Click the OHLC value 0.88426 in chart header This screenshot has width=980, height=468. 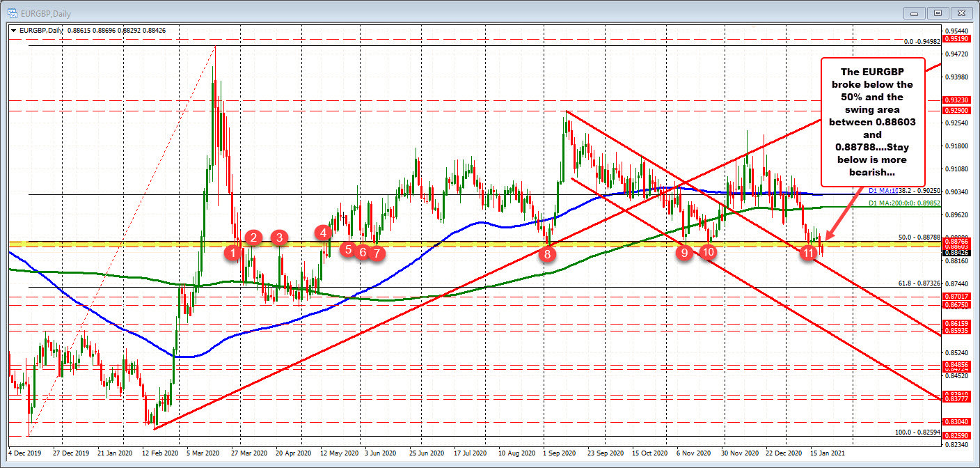coord(153,31)
